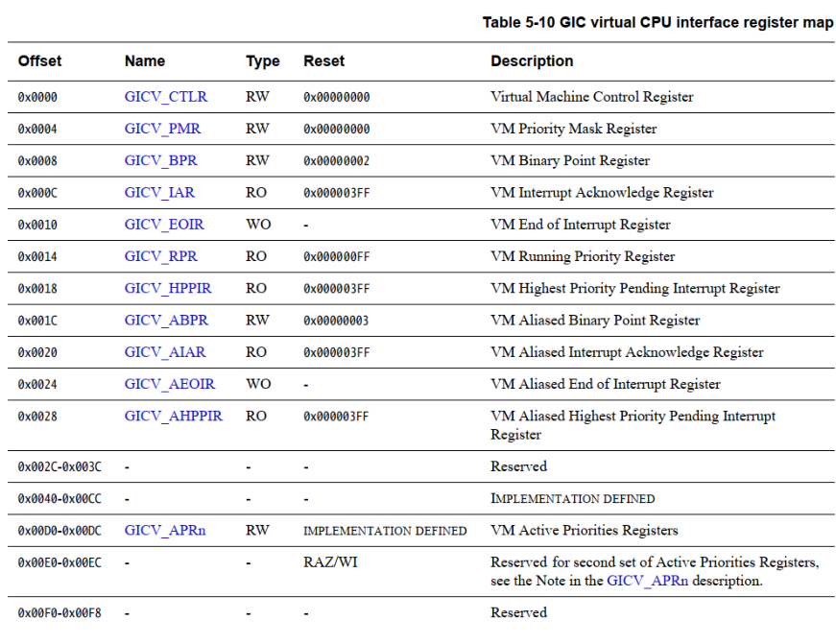Select the Name column header

[145, 60]
